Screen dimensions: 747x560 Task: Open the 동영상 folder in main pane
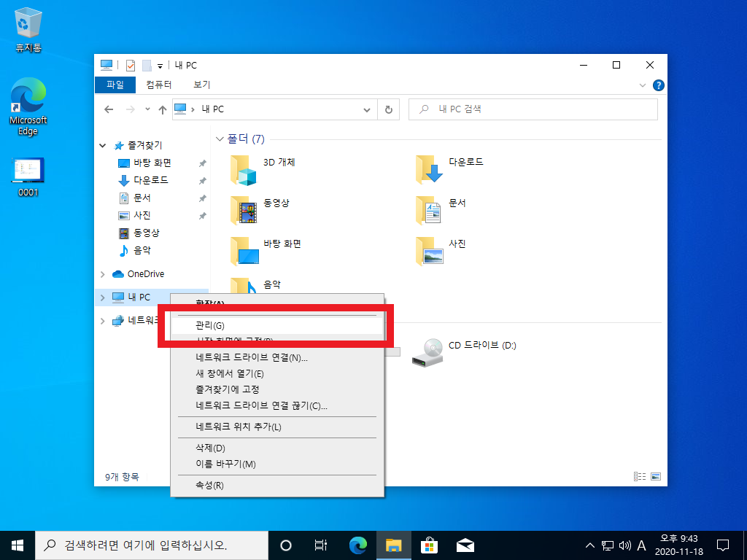coord(244,210)
